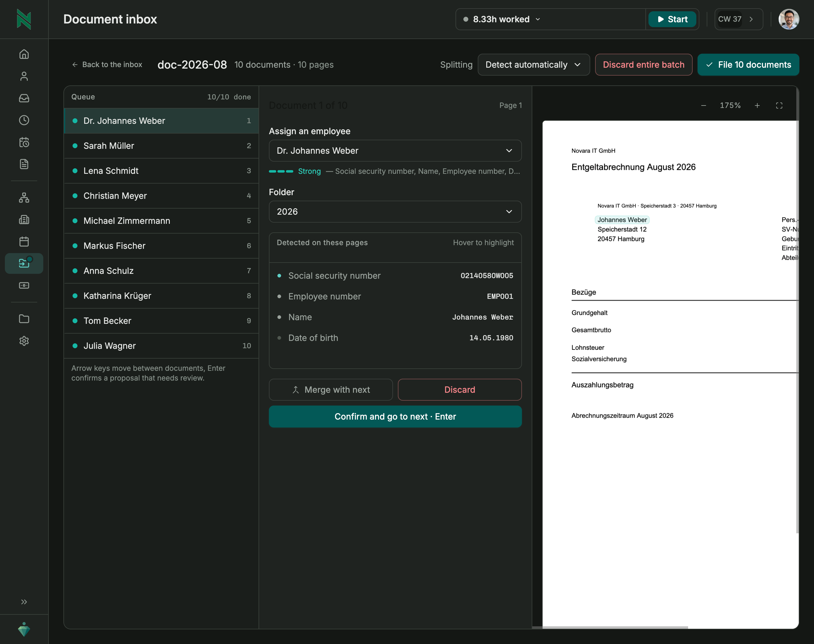Click the 175% zoom level value
This screenshot has width=814, height=644.
click(x=730, y=106)
